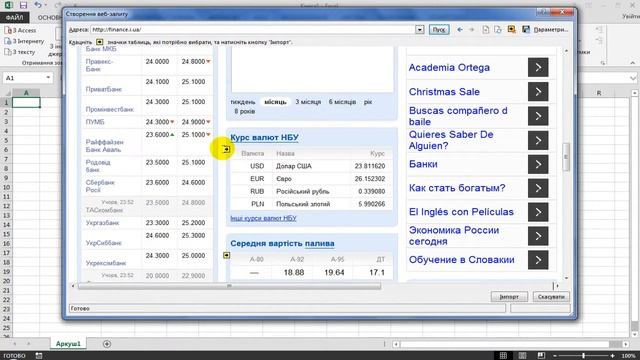
Task: Open the Excel Name Box dropdown
Action: tap(48, 78)
